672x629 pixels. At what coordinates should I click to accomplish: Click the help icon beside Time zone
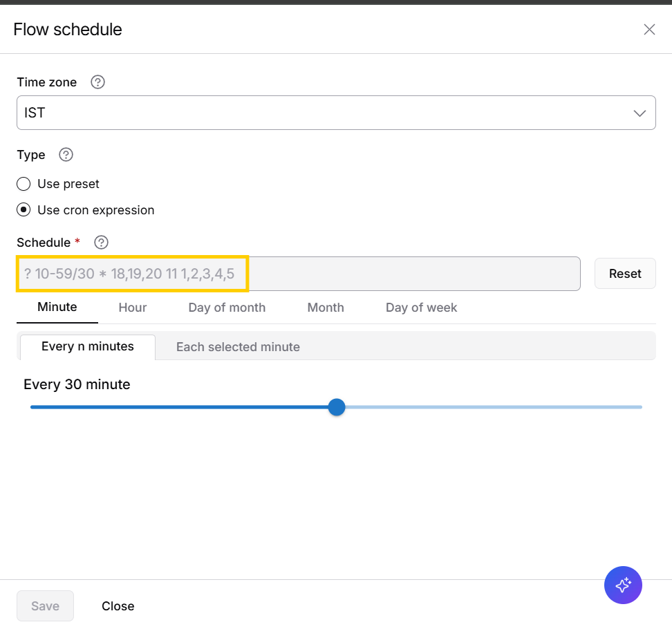(x=98, y=82)
